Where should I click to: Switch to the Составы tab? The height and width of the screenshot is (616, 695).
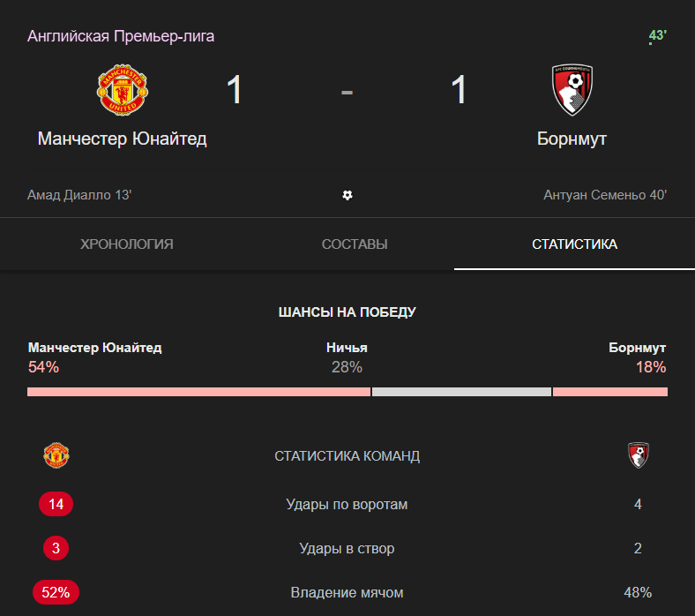click(355, 244)
